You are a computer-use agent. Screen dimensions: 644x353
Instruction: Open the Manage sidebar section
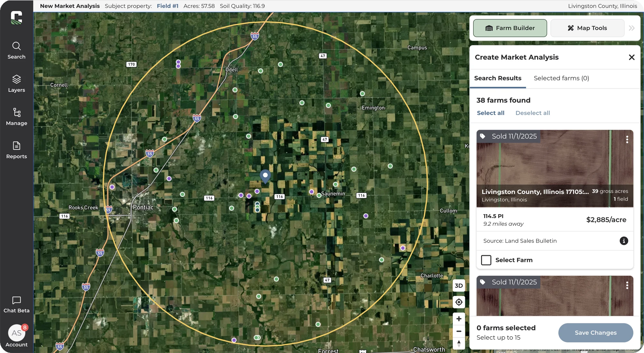[16, 117]
